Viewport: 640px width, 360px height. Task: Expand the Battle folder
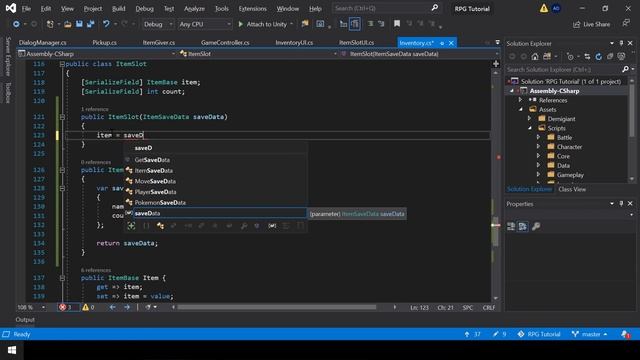click(x=538, y=138)
